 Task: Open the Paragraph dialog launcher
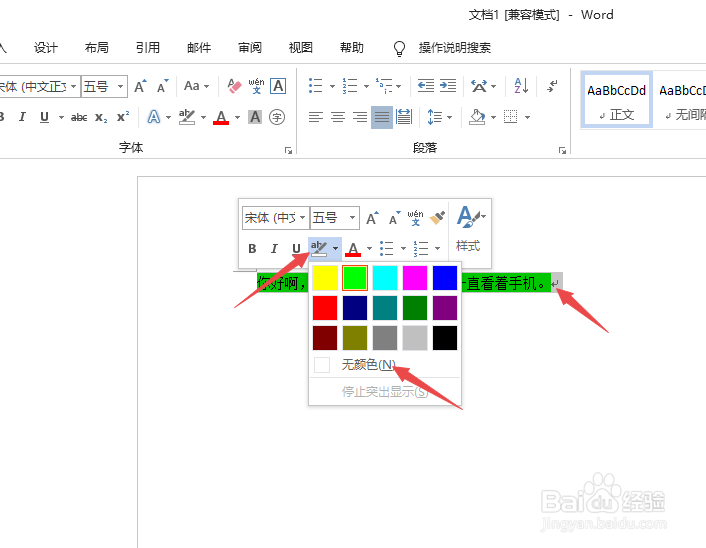(562, 150)
